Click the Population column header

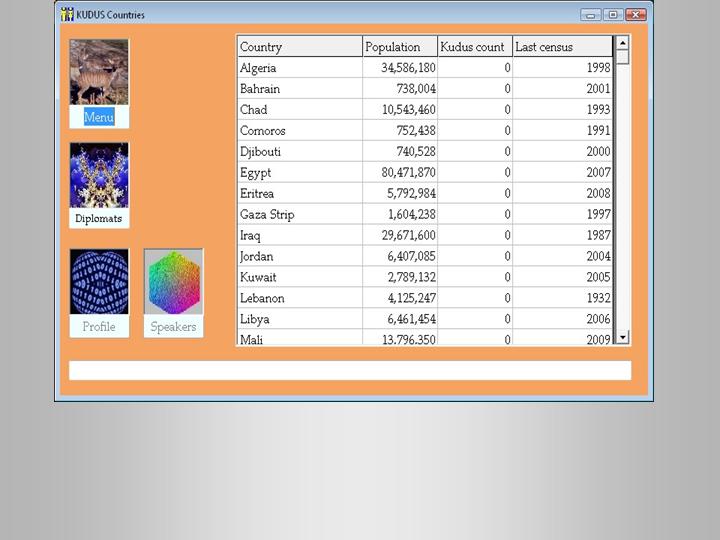coord(399,47)
